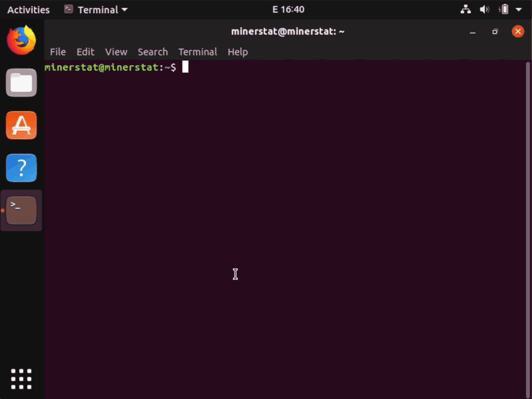This screenshot has width=532, height=399.
Task: Check the battery indicator in top bar
Action: 504,9
